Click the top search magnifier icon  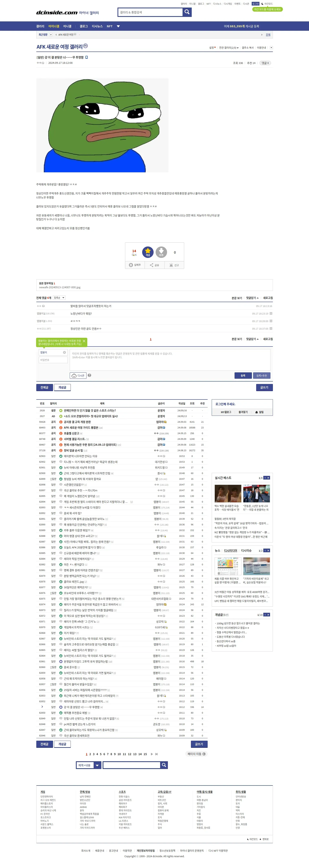(x=187, y=12)
